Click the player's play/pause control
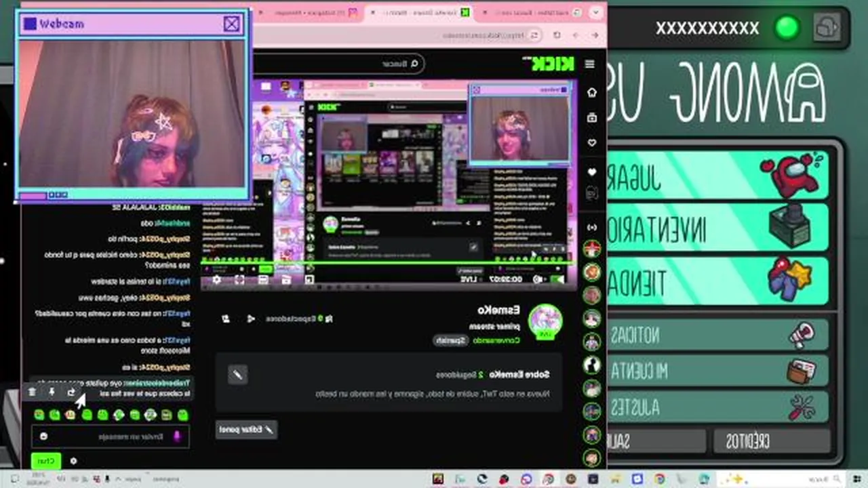The width and height of the screenshot is (868, 488). (558, 279)
